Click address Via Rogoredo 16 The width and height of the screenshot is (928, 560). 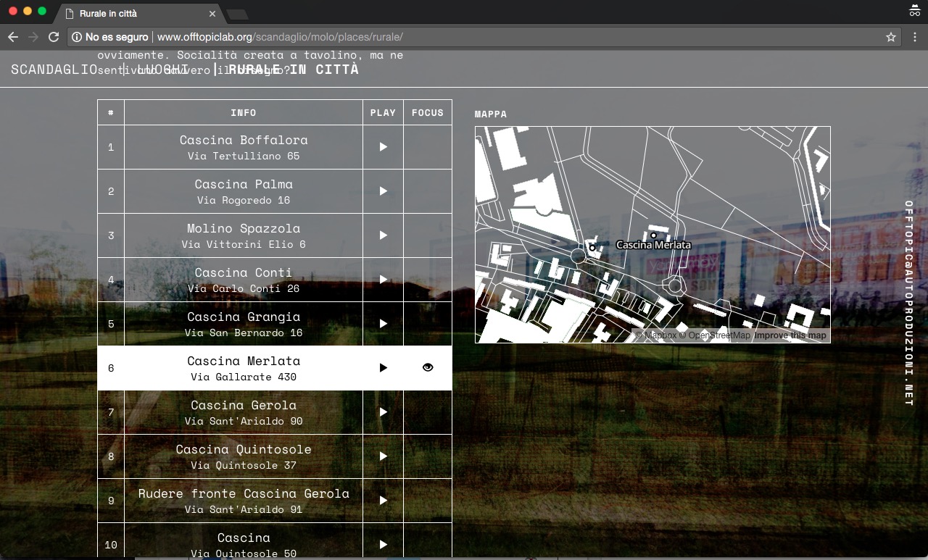pyautogui.click(x=244, y=200)
